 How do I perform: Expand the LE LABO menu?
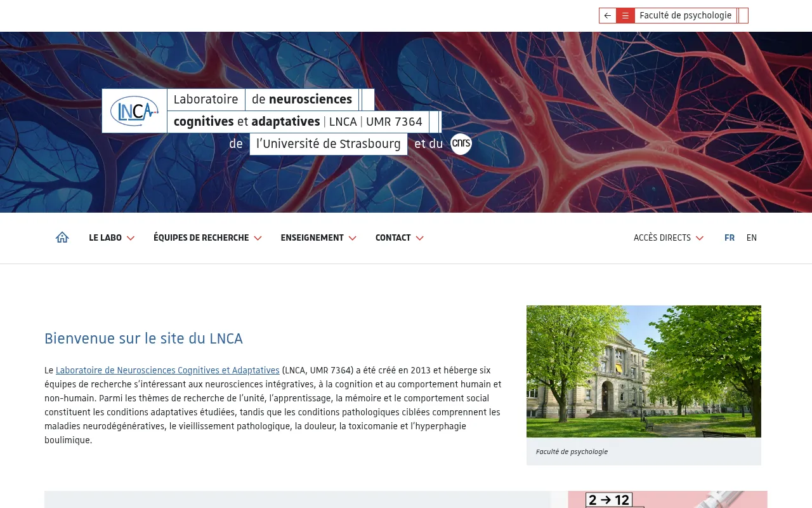[x=112, y=238]
